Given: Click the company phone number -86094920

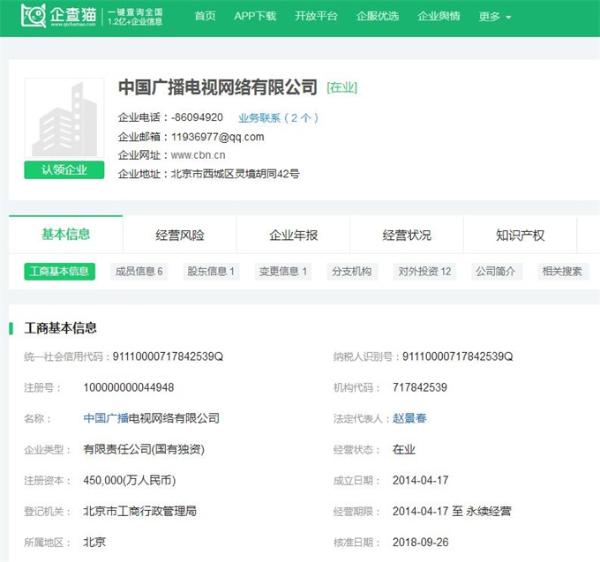Looking at the screenshot, I should [x=197, y=117].
